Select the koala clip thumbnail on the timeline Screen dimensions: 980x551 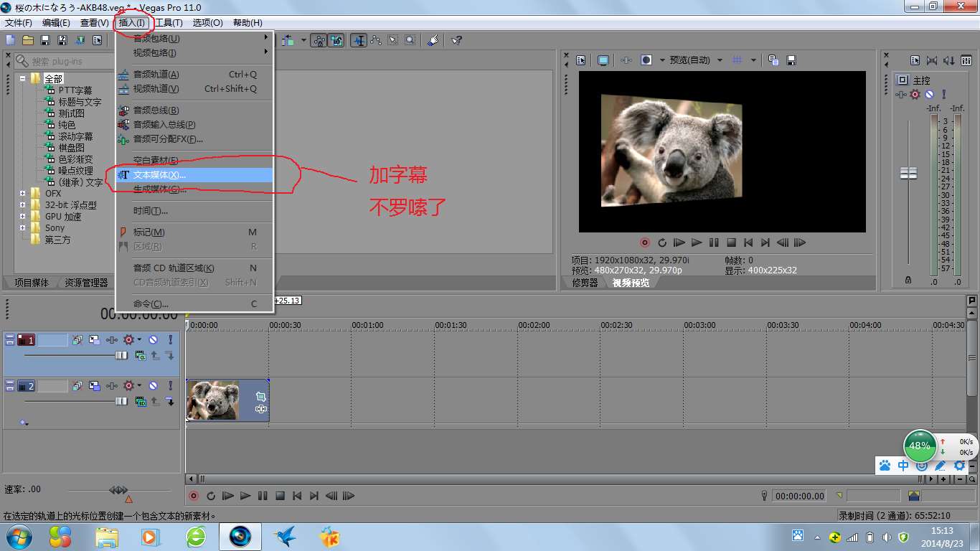(213, 400)
